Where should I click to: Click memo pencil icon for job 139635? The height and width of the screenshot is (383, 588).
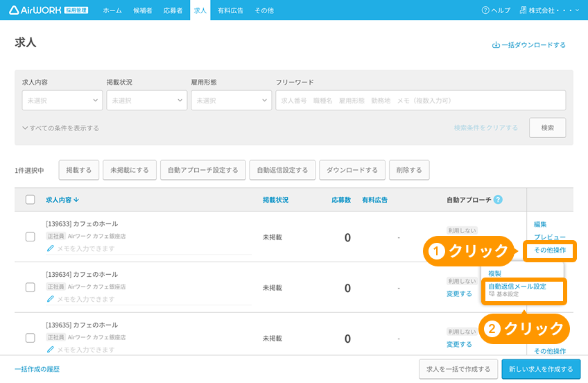(50, 350)
